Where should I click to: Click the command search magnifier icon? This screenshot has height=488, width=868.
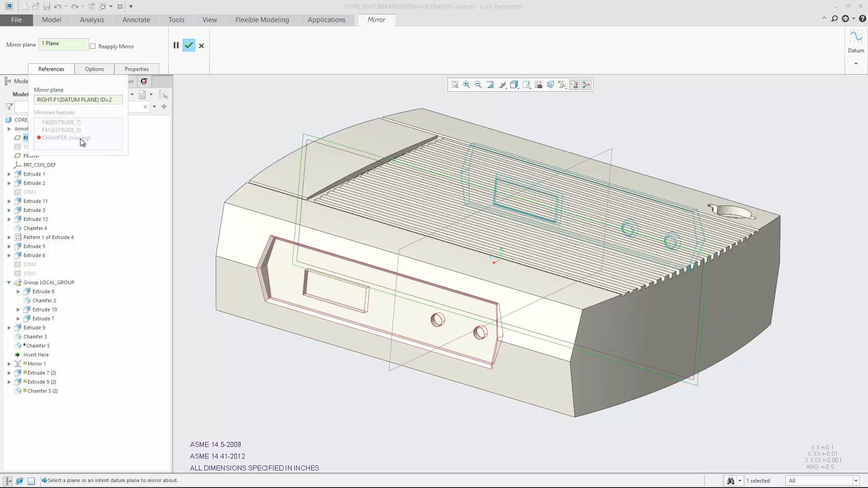pos(834,19)
